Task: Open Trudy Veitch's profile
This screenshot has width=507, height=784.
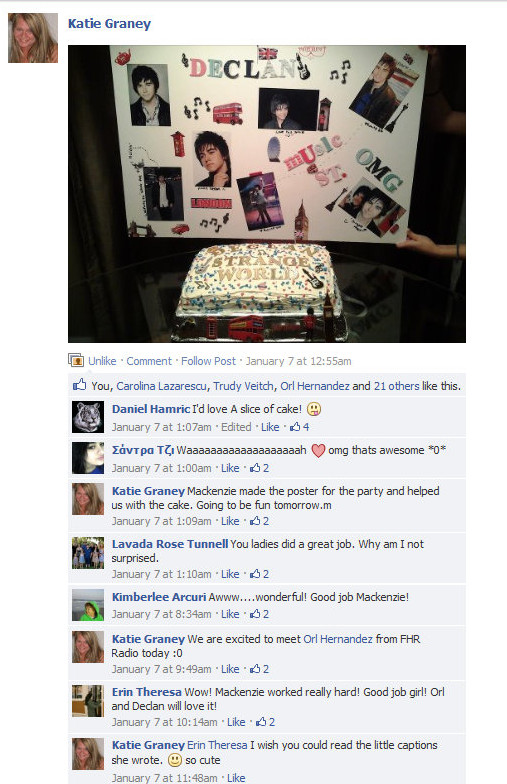Action: pos(244,386)
